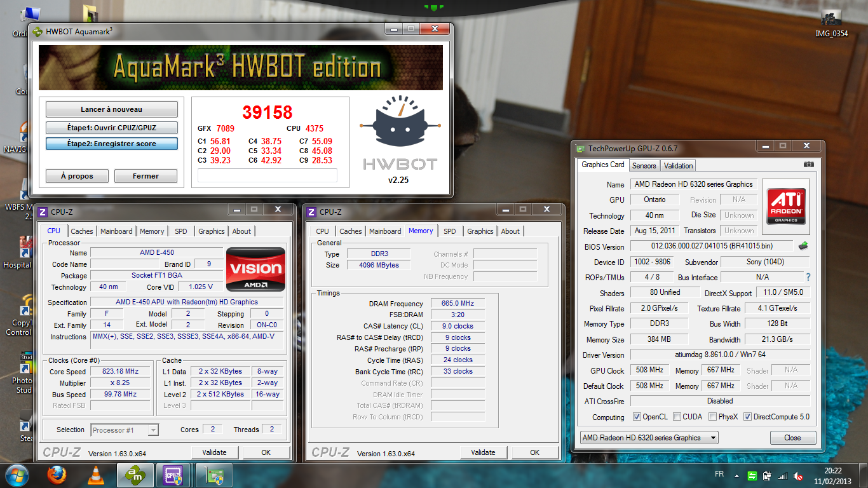
Task: Click the GPU-Z camera screenshot icon
Action: pos(808,165)
